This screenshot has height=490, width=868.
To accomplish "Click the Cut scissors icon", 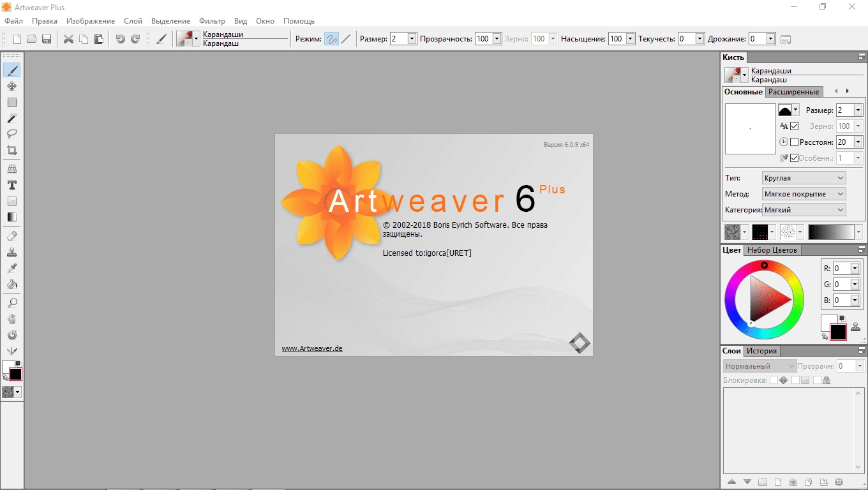I will click(68, 40).
